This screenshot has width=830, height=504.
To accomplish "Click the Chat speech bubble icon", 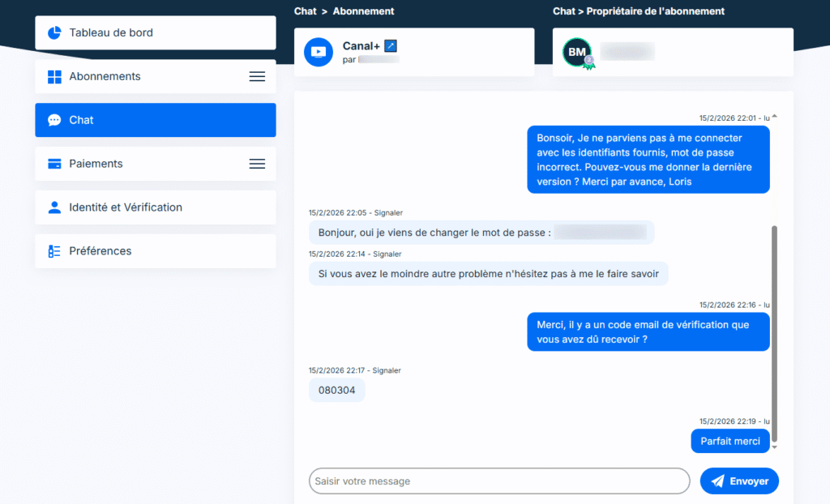I will [x=53, y=120].
